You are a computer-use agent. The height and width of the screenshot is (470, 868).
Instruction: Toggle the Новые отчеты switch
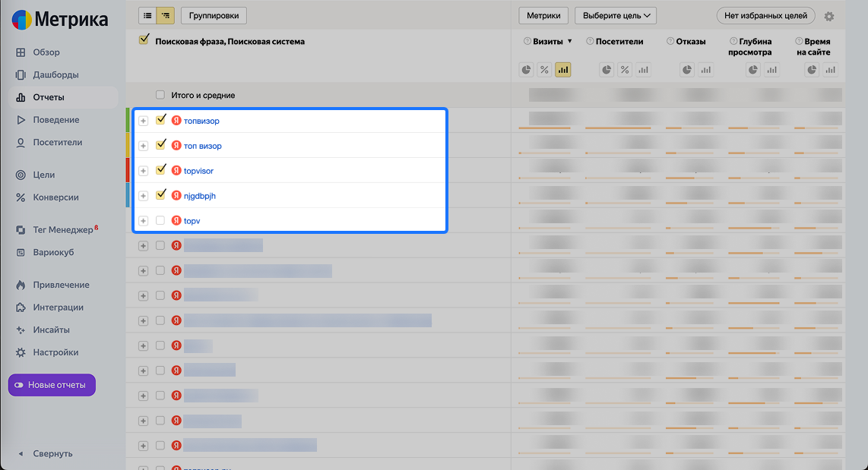[x=19, y=385]
